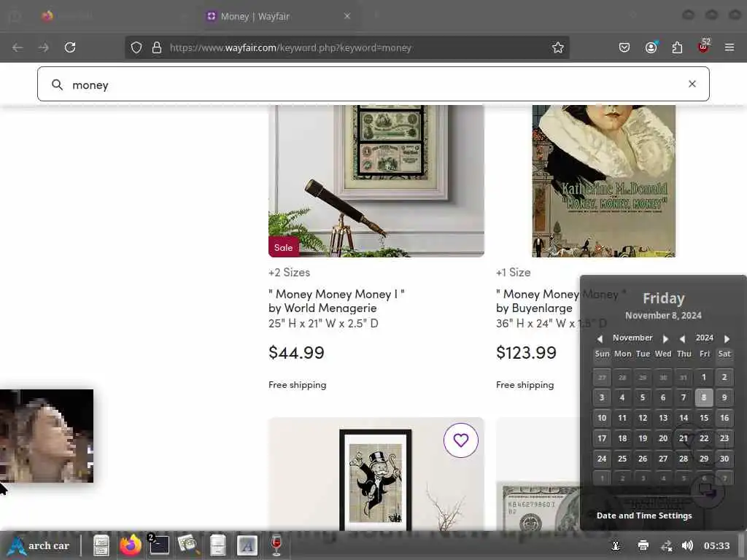This screenshot has width=747, height=560.
Task: Select November 24 in calendar
Action: pos(602,459)
